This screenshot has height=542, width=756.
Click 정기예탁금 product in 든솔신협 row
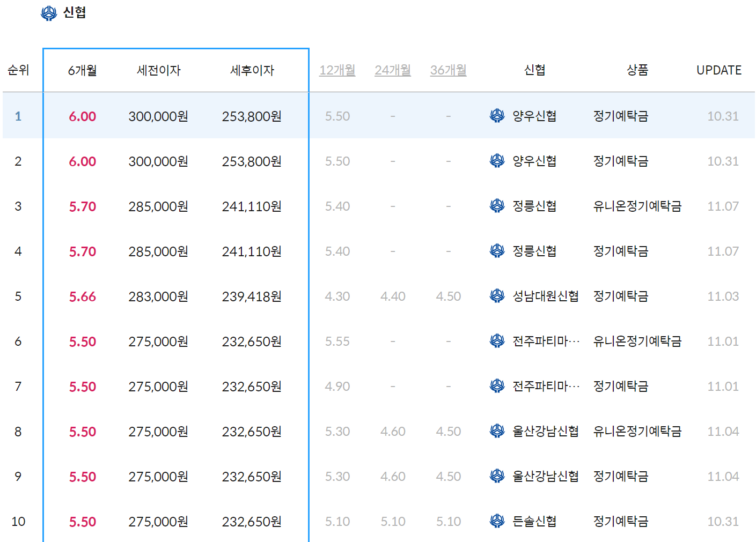point(621,521)
